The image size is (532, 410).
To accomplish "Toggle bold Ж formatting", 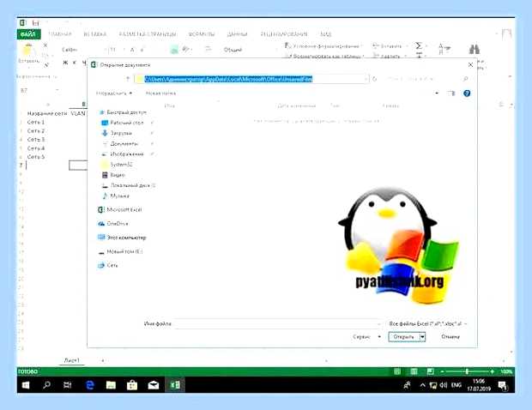I will tap(65, 63).
